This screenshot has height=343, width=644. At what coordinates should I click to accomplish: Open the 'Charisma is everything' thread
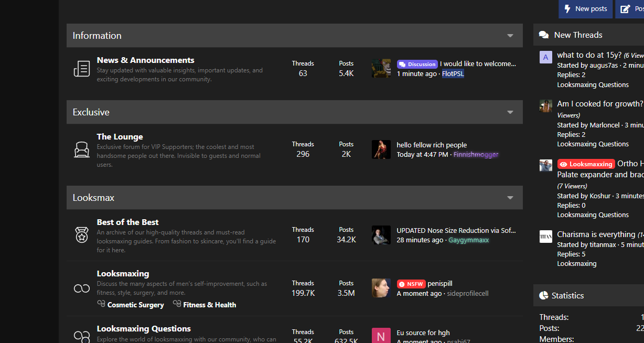point(596,234)
